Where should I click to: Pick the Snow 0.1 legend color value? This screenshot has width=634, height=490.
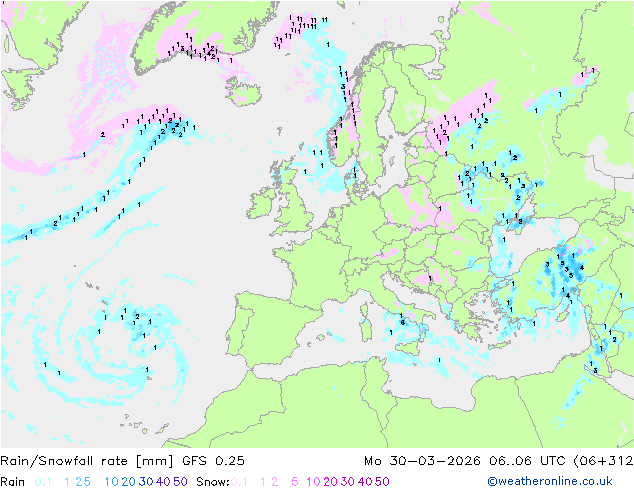pyautogui.click(x=239, y=482)
